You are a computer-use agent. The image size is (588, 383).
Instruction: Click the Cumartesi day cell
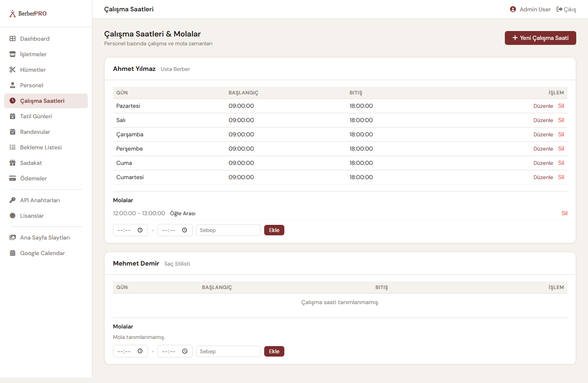130,177
